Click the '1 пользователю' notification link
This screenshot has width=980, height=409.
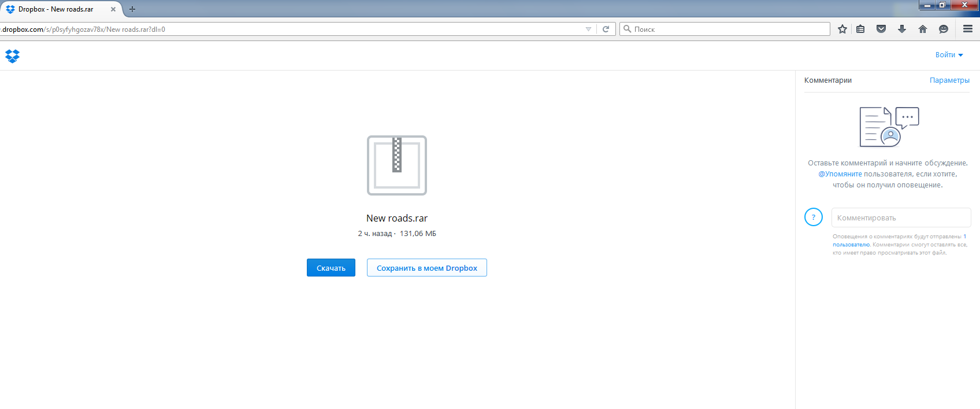click(x=851, y=244)
